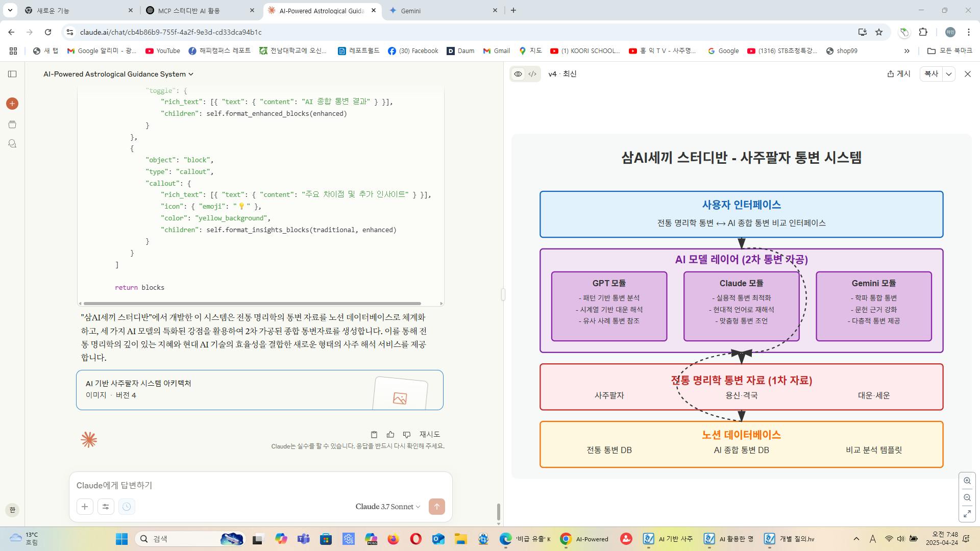The image size is (980, 551).
Task: Zoom out on the artifact image
Action: click(x=967, y=497)
